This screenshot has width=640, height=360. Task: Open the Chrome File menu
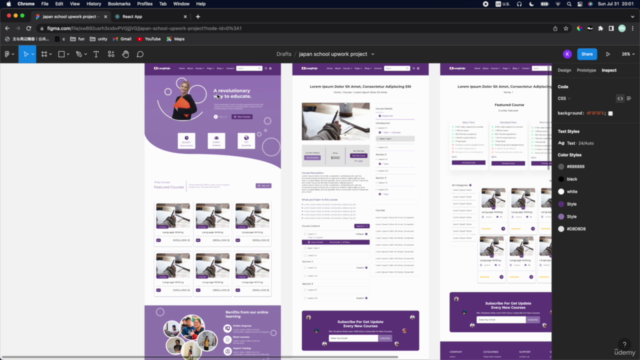pyautogui.click(x=45, y=4)
